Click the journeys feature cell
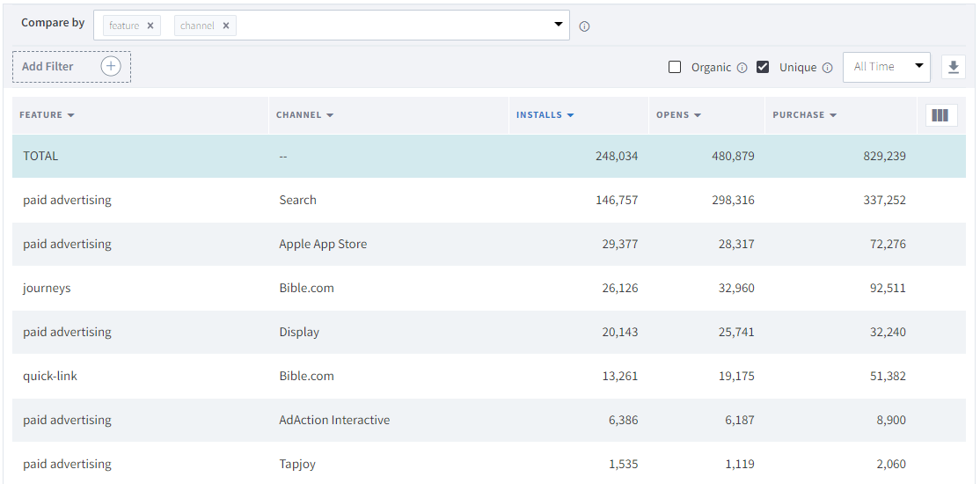The width and height of the screenshot is (980, 484). [x=47, y=289]
